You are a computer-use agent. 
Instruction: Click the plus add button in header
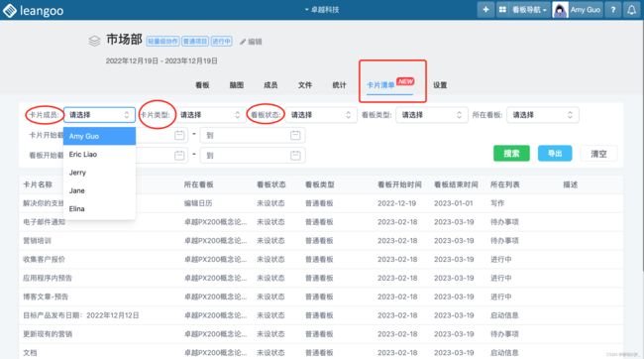(x=485, y=10)
